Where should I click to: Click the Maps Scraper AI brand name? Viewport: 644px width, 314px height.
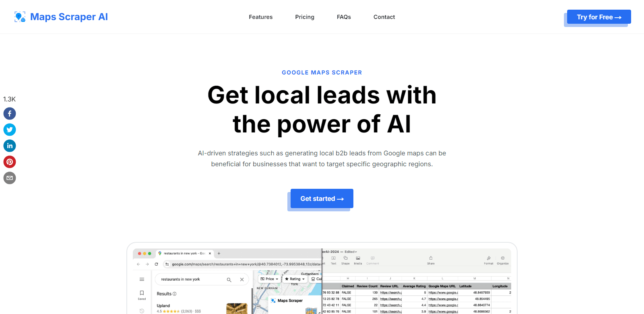click(69, 17)
